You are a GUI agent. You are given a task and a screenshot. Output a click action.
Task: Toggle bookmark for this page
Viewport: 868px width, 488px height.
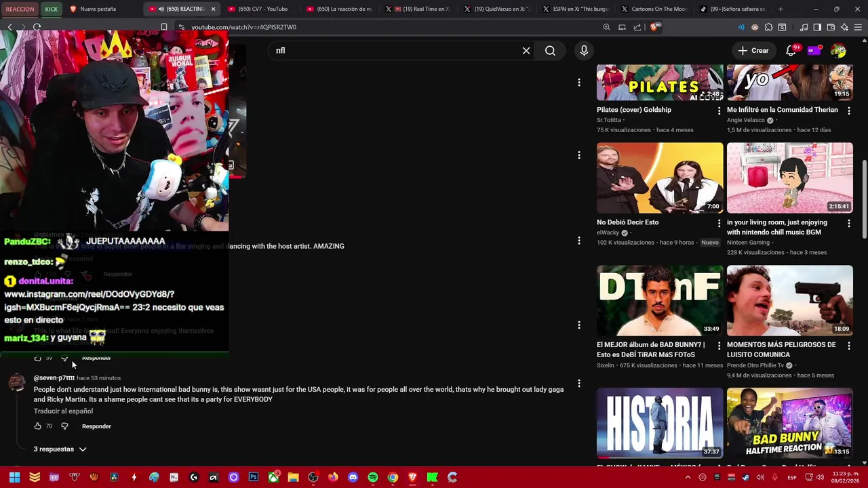[x=164, y=27]
